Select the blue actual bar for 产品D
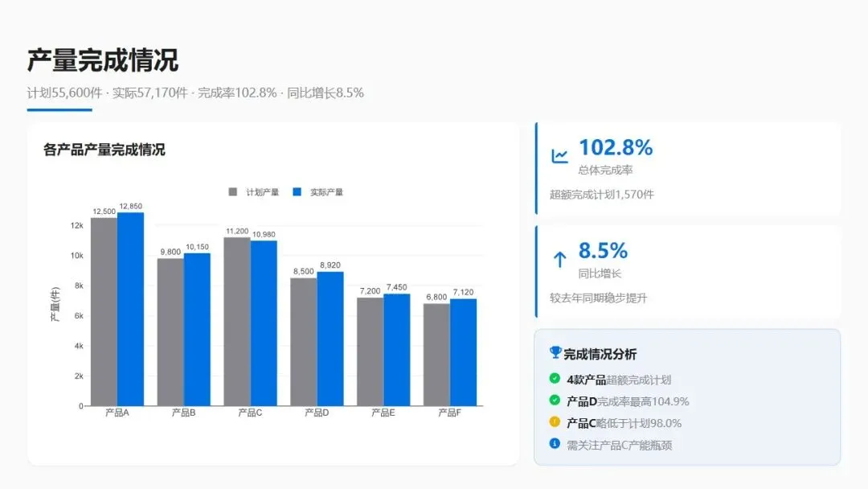 point(330,339)
